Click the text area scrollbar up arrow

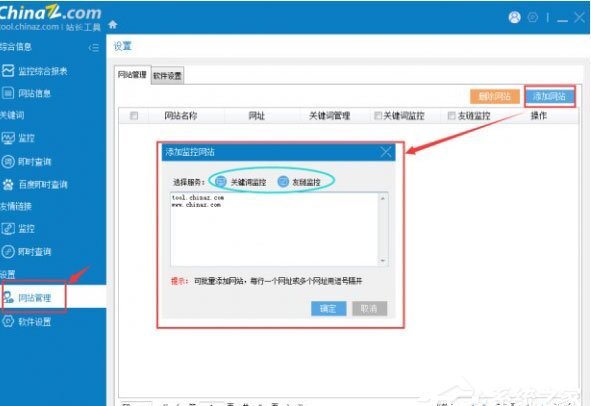point(383,198)
